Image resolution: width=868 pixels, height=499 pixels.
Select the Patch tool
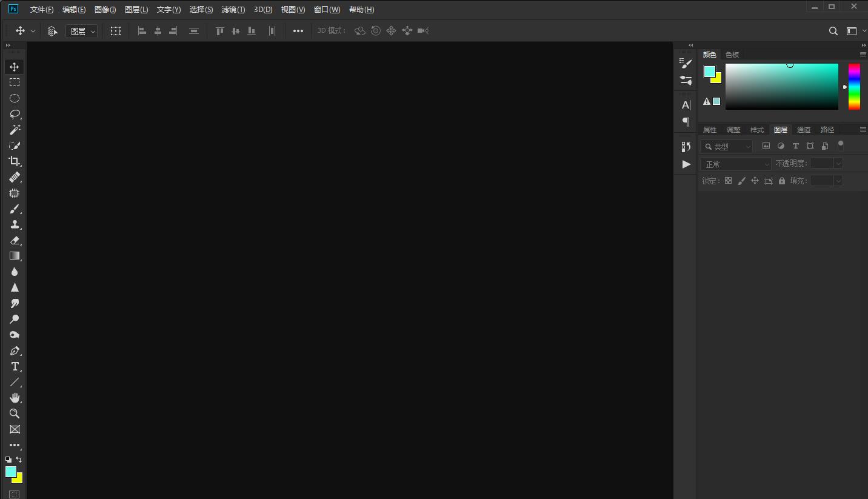[x=15, y=193]
